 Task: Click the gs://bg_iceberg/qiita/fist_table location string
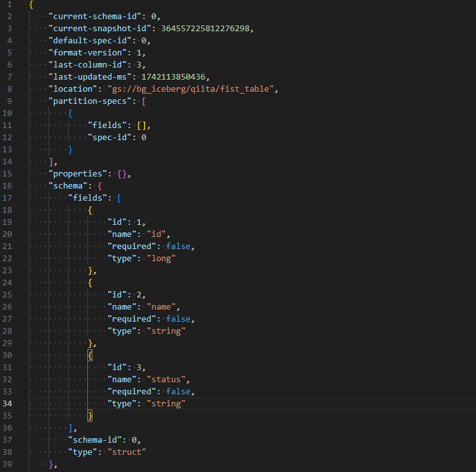[x=191, y=89]
